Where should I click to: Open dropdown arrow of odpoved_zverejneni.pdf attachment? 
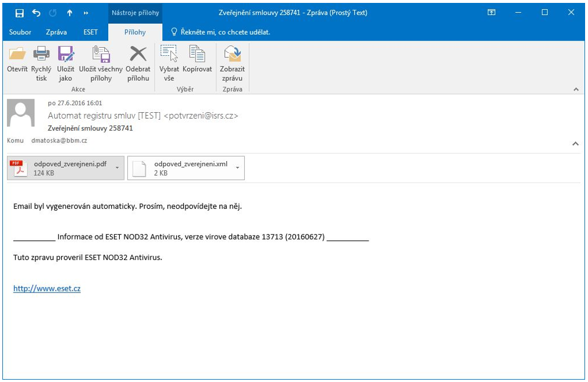117,168
